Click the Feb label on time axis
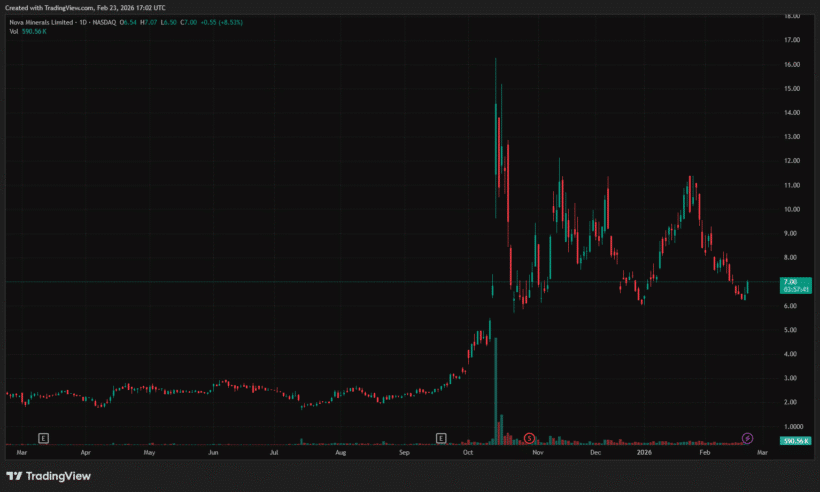This screenshot has width=820, height=492. [x=705, y=453]
